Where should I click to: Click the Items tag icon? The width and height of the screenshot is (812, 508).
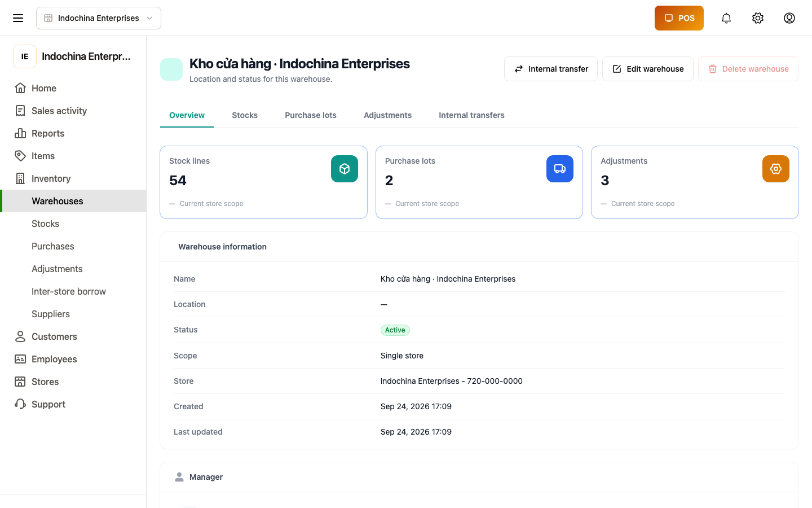point(20,156)
